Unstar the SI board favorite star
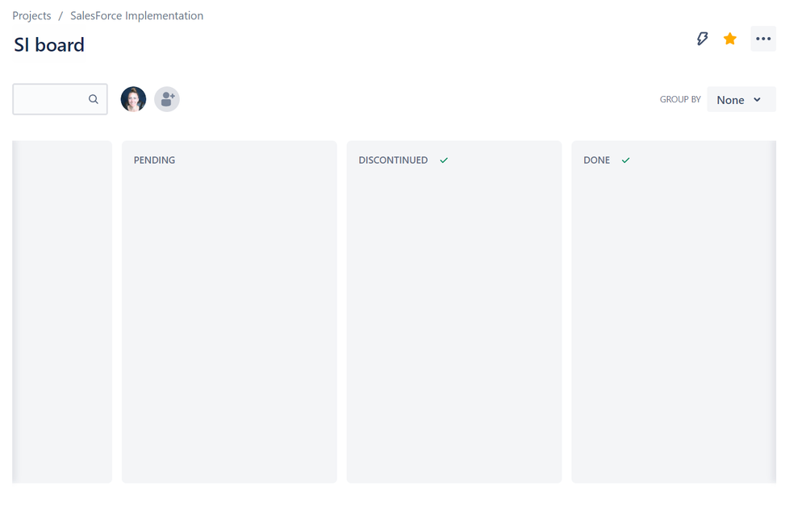The height and width of the screenshot is (532, 806). click(729, 38)
